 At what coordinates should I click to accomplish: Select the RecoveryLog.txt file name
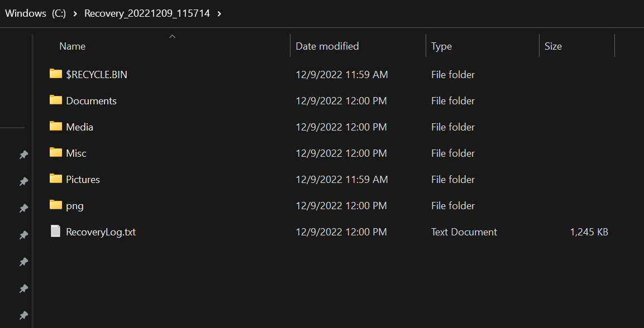[101, 231]
